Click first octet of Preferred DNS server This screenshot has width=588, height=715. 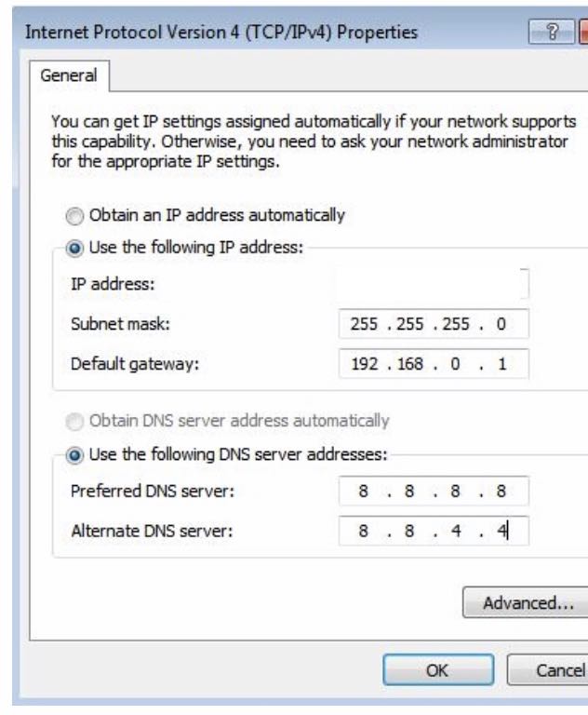coord(365,492)
